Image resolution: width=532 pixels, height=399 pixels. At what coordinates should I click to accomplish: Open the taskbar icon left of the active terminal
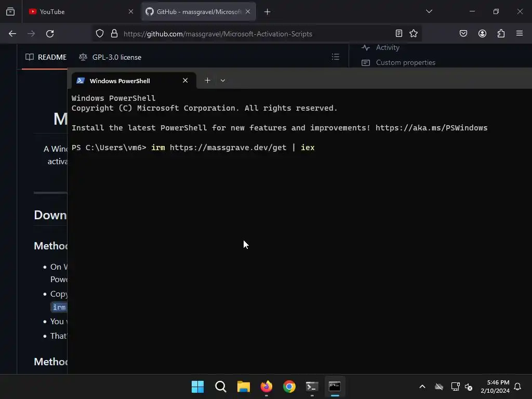312,387
